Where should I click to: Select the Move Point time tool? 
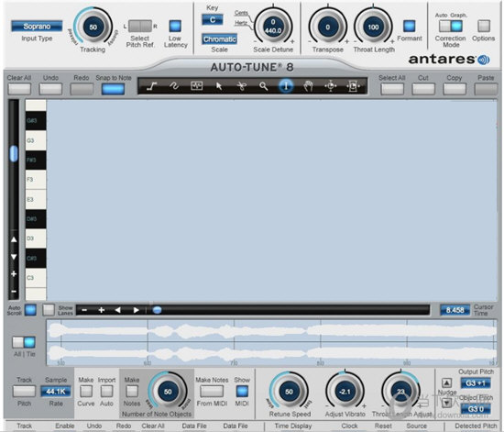330,86
